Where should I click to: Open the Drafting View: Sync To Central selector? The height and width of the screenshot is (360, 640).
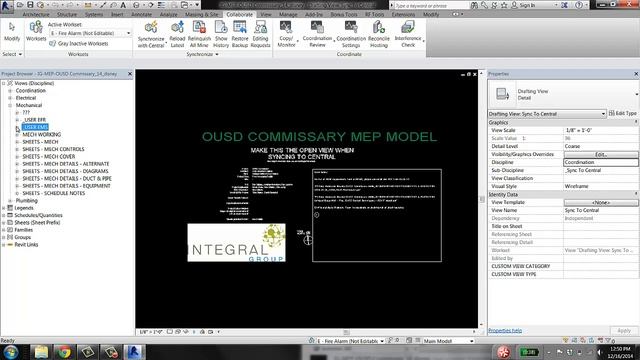pyautogui.click(x=547, y=114)
